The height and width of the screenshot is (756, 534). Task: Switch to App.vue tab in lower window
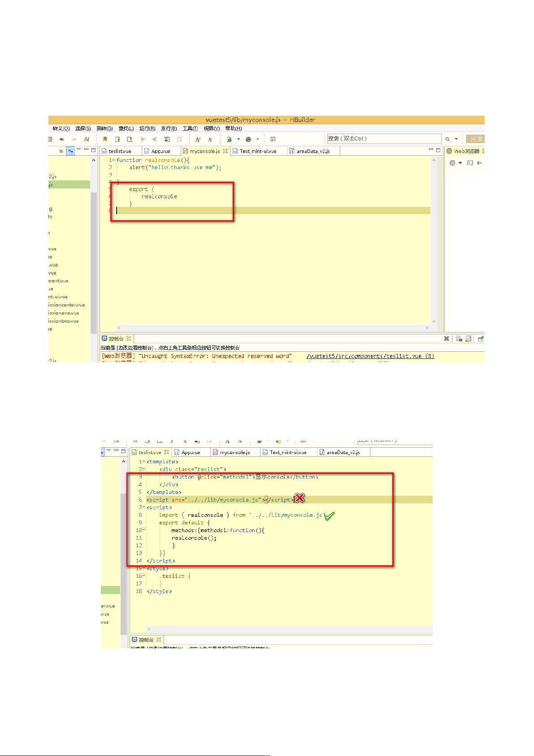coord(191,453)
